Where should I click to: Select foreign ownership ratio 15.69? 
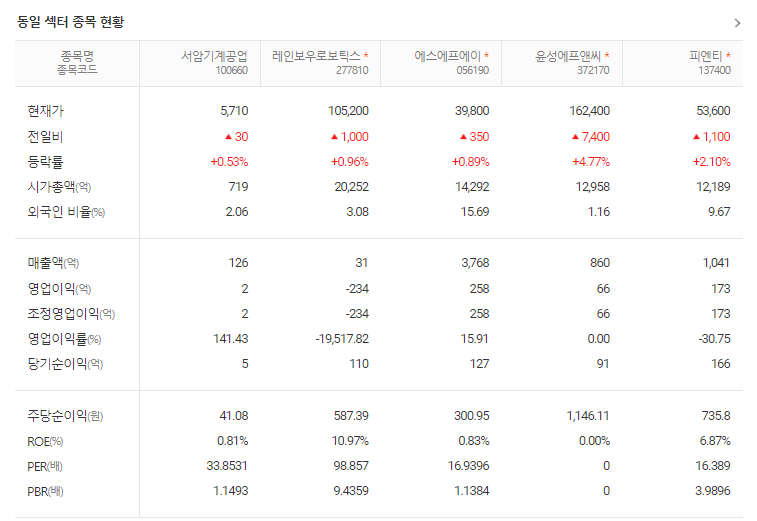475,212
